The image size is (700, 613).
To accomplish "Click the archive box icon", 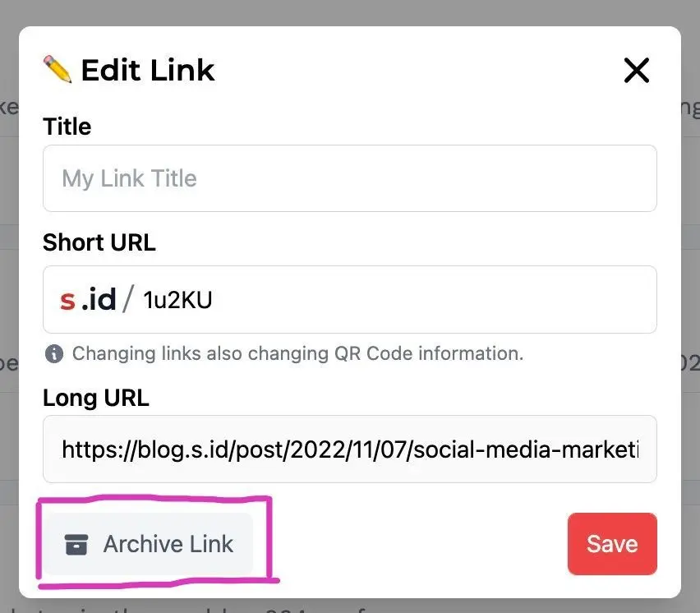I will [76, 545].
